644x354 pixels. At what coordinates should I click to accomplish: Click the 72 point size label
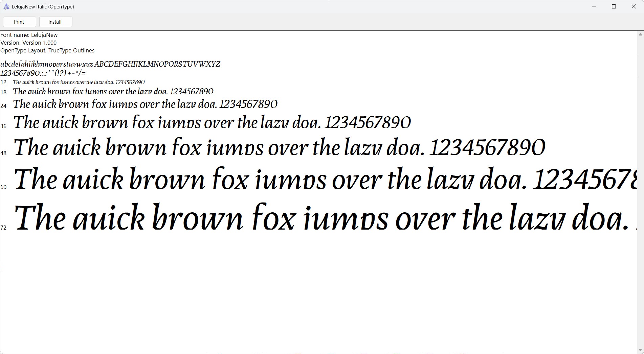pyautogui.click(x=3, y=228)
